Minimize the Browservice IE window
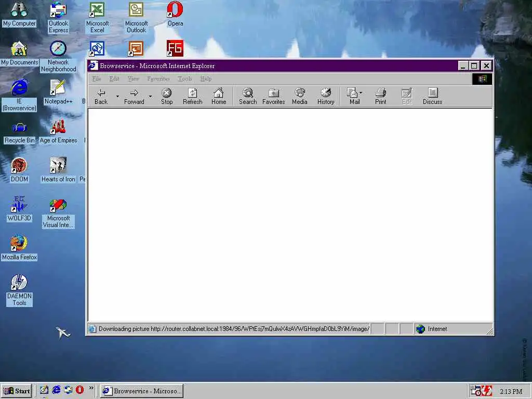The image size is (532, 399). click(x=463, y=65)
